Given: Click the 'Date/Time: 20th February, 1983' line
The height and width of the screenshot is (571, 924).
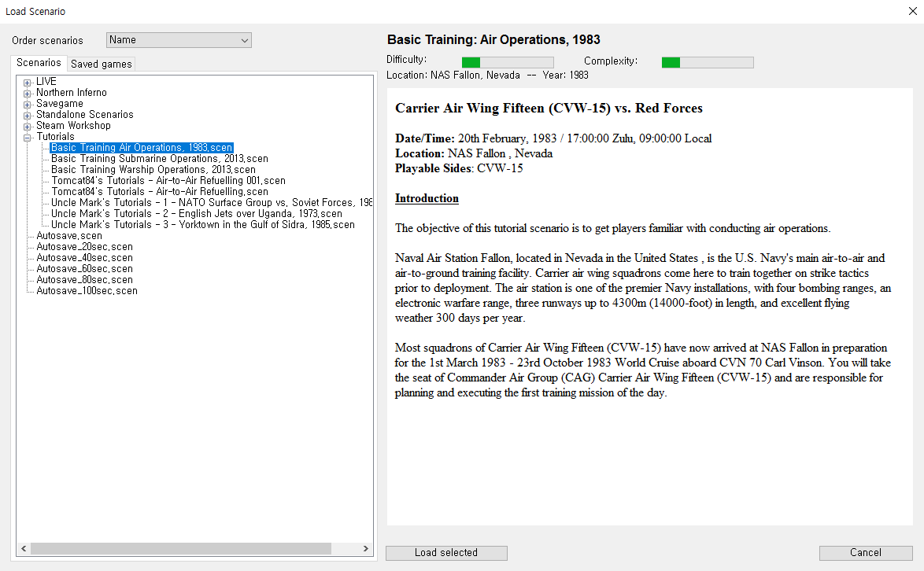Looking at the screenshot, I should point(553,138).
